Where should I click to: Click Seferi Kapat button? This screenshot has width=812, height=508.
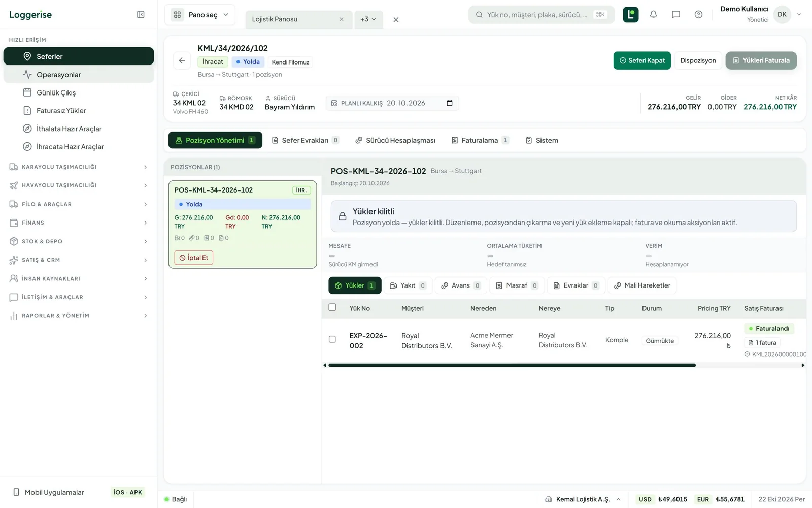(x=642, y=60)
